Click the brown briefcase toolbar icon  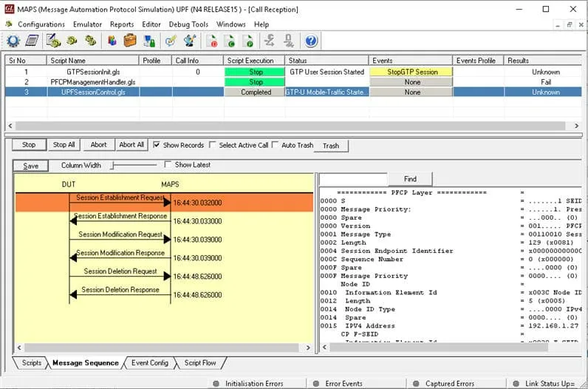130,41
